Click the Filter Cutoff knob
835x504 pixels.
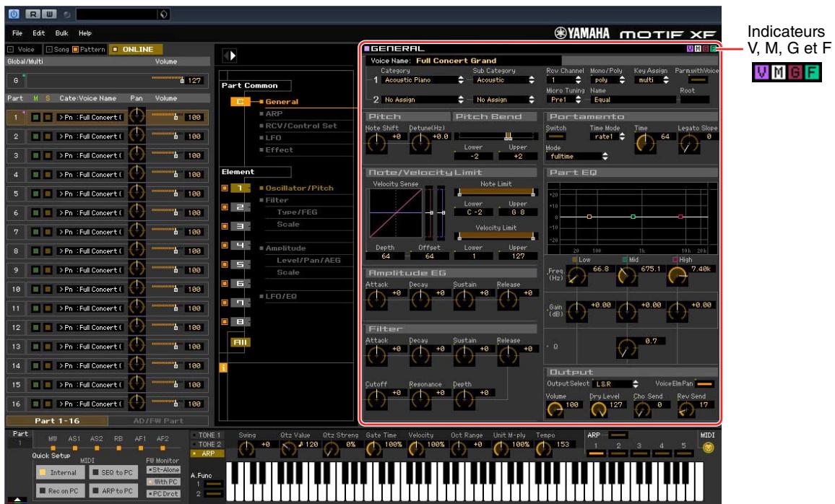point(376,399)
